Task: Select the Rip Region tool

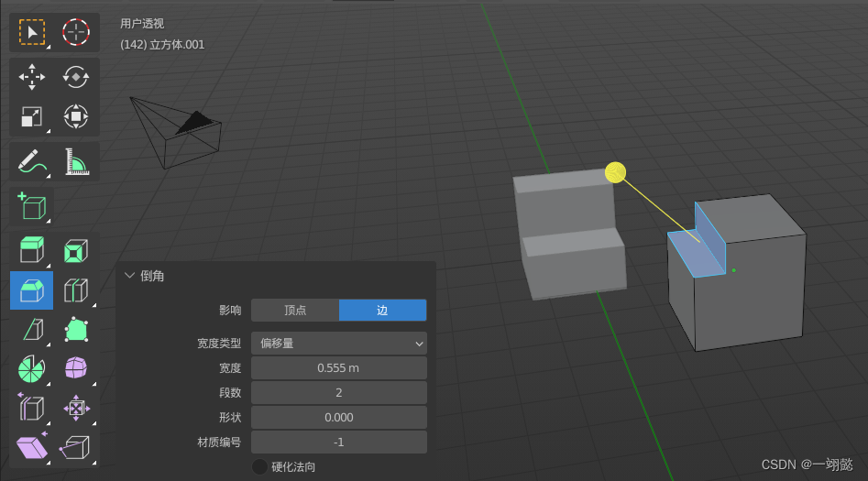Action: pyautogui.click(x=76, y=447)
